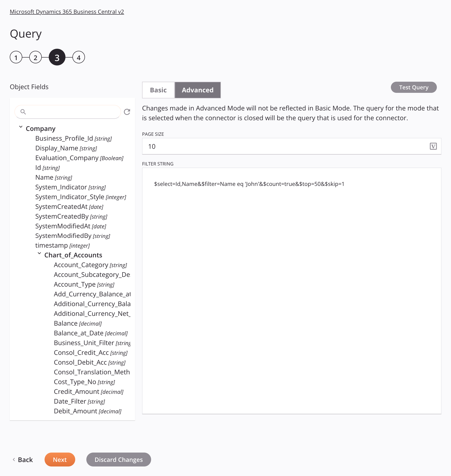Click step 4 circle in wizard
451x476 pixels.
pos(78,57)
